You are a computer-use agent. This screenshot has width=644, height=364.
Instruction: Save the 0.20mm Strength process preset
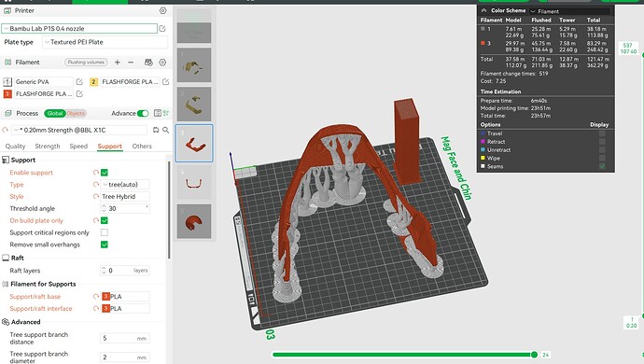[156, 130]
